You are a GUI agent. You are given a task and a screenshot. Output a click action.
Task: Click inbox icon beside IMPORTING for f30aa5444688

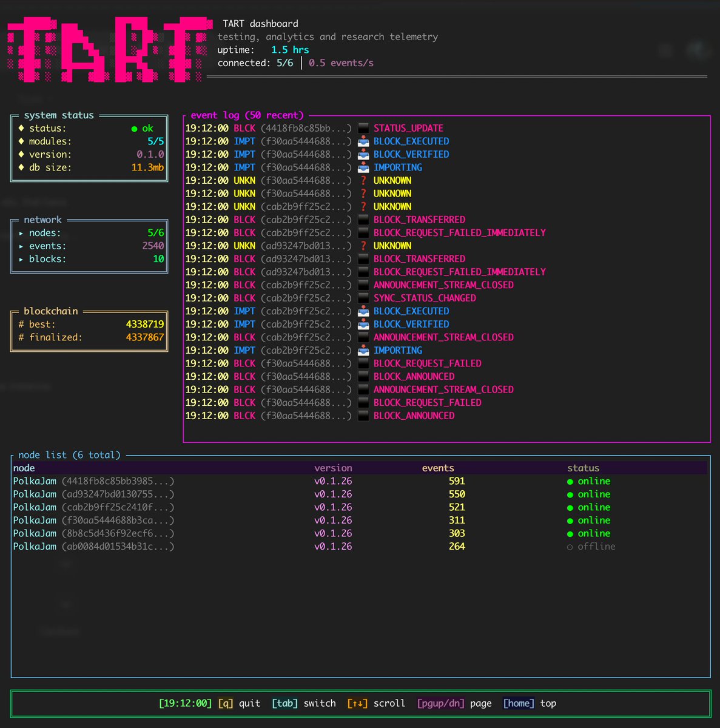363,167
